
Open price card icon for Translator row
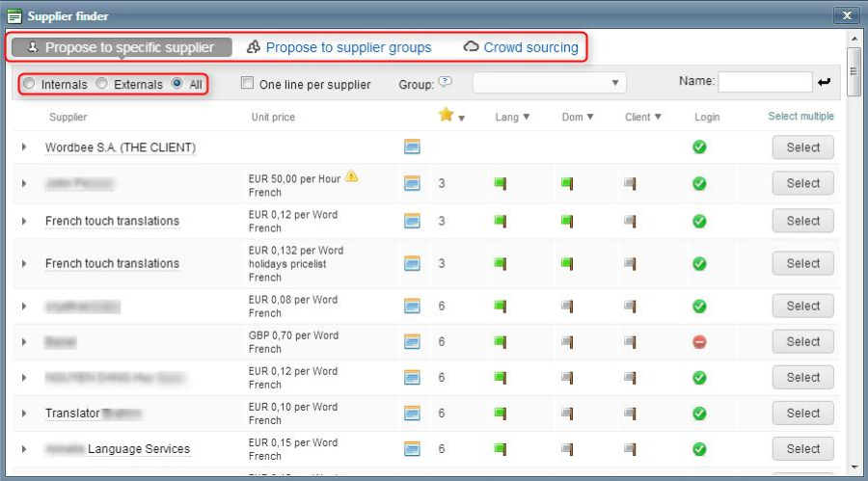[x=412, y=413]
